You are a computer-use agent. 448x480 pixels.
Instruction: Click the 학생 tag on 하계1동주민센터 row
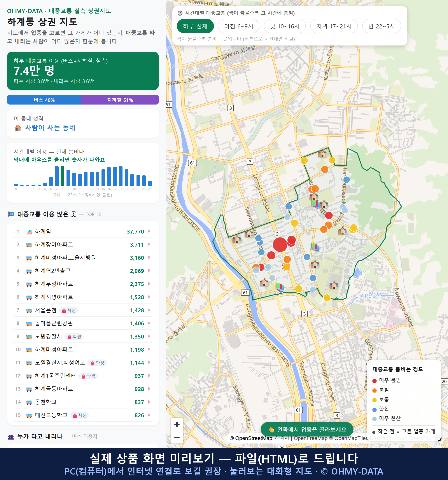click(x=88, y=376)
